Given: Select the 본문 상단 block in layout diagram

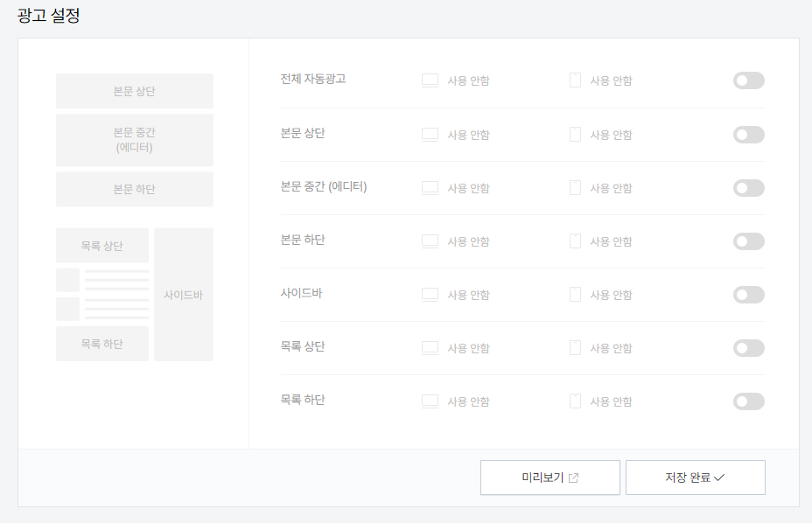Looking at the screenshot, I should pyautogui.click(x=135, y=91).
